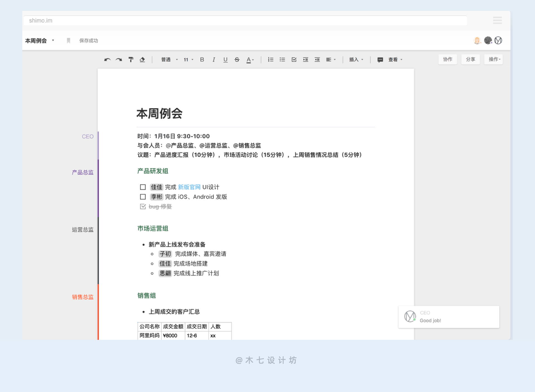
Task: Click the 分享 share button
Action: (470, 59)
